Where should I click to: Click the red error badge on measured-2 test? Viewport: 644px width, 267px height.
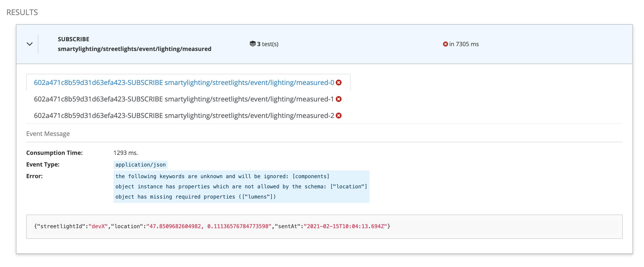click(339, 116)
